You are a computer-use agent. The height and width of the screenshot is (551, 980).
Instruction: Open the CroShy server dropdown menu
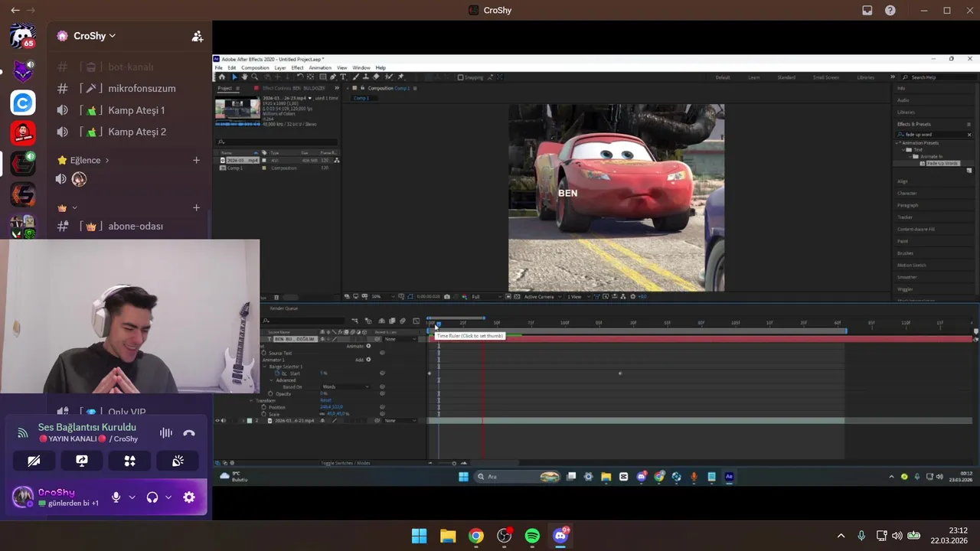coord(96,36)
